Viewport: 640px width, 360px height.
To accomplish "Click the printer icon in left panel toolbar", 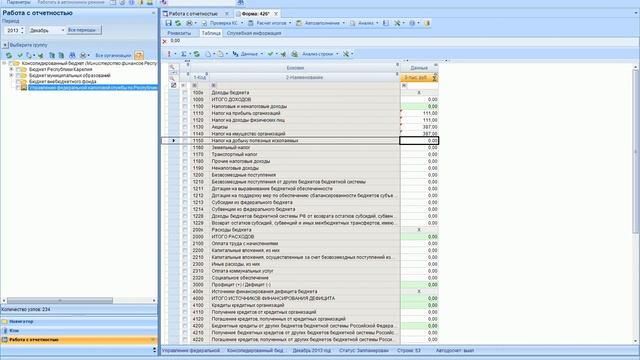I will tap(83, 55).
